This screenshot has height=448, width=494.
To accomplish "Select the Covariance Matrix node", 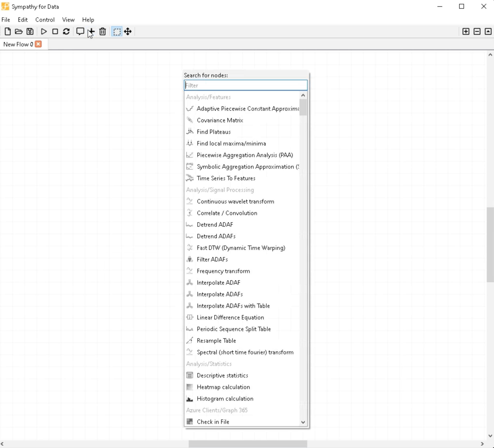I will pyautogui.click(x=220, y=120).
